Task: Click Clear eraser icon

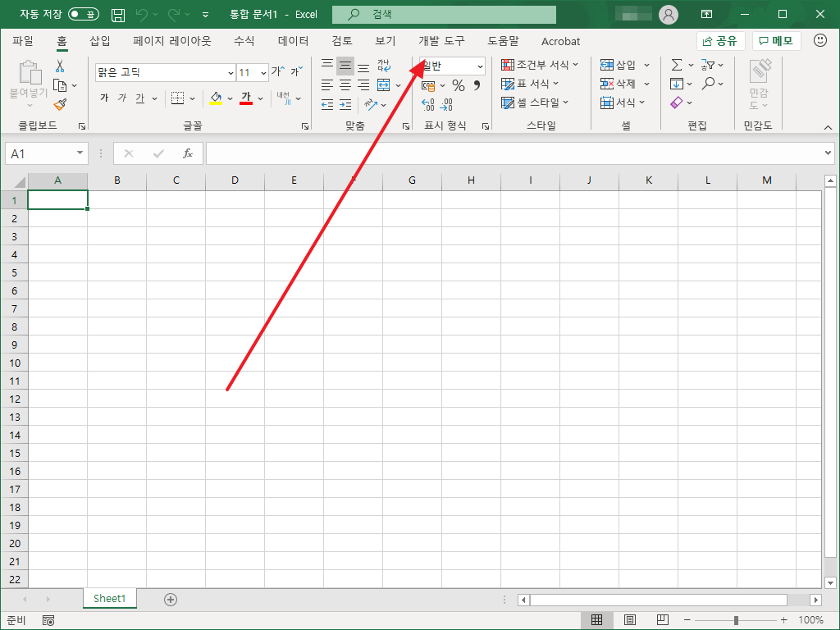Action: tap(677, 103)
